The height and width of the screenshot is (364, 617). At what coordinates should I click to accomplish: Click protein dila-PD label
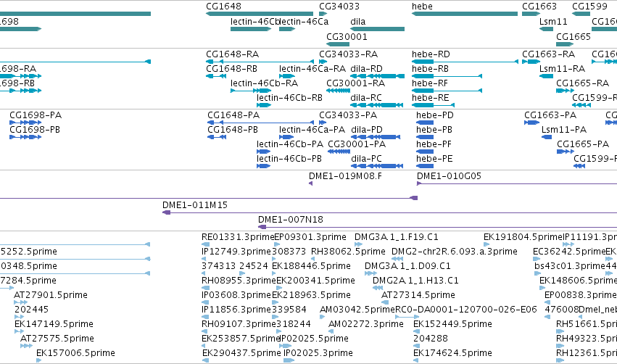pyautogui.click(x=367, y=130)
